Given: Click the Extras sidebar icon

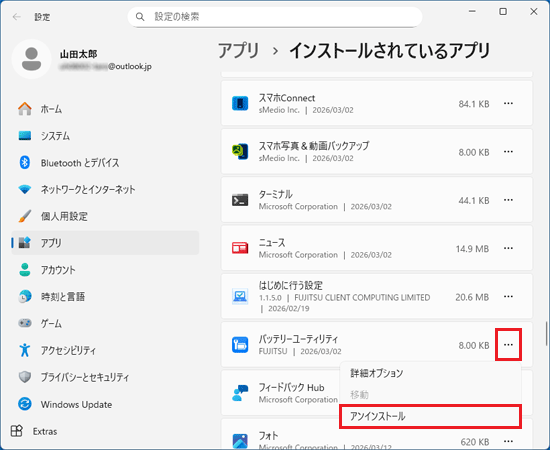Looking at the screenshot, I should tap(16, 431).
